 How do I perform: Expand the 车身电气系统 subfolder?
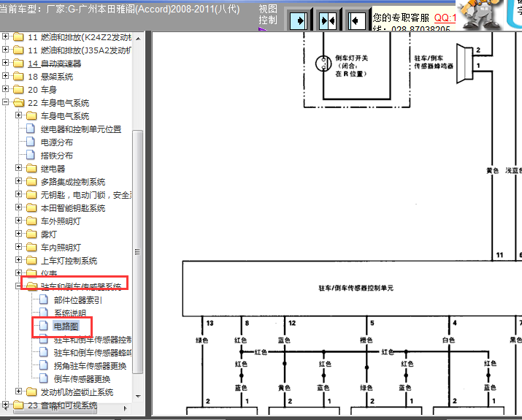(19, 115)
